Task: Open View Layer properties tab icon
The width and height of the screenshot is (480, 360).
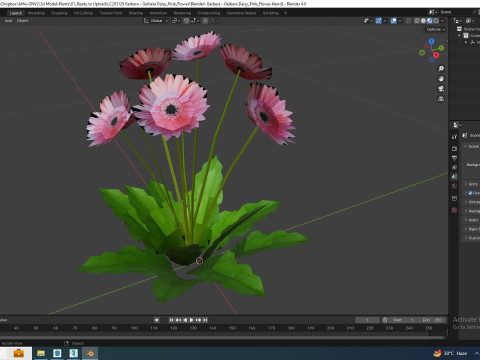Action: (454, 167)
